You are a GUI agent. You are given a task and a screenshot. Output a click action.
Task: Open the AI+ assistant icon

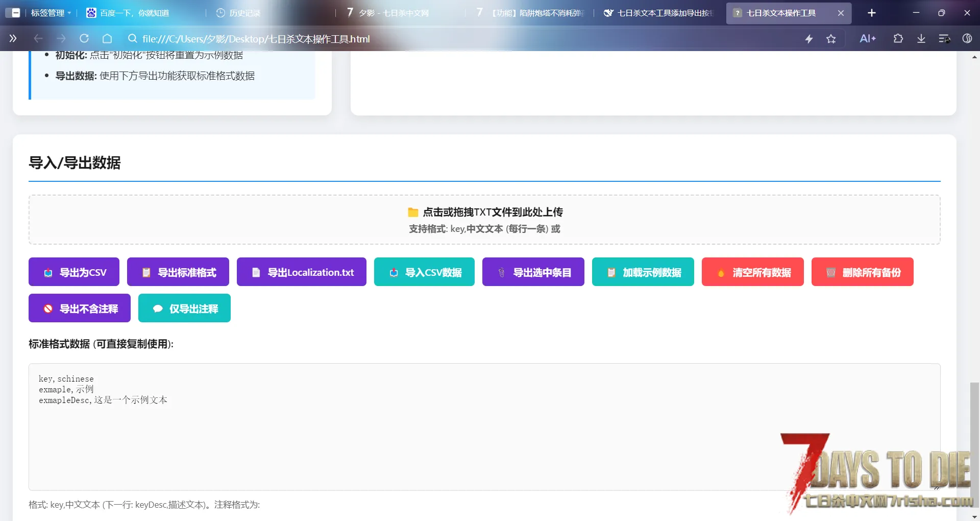point(868,39)
